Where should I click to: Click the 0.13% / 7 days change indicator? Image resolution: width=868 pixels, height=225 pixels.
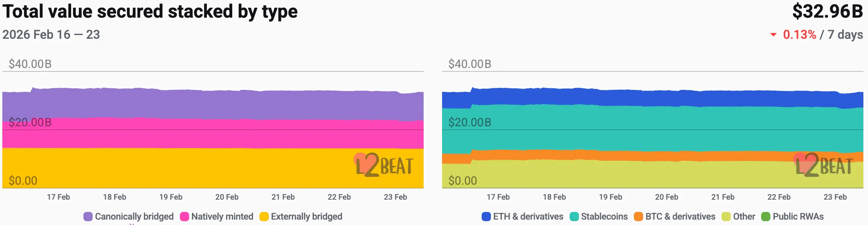click(x=823, y=35)
